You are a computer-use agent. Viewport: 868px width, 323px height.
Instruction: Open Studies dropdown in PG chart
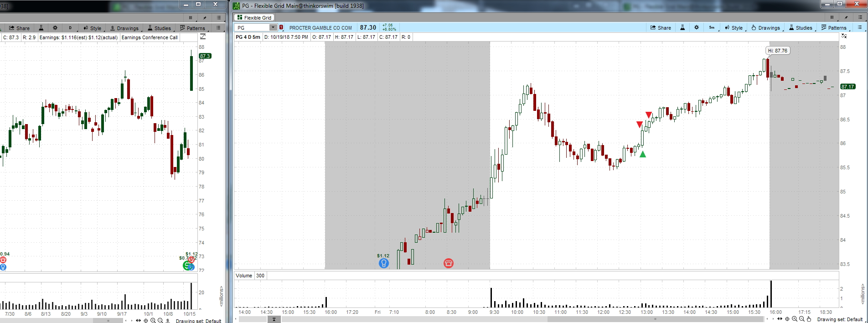point(801,28)
